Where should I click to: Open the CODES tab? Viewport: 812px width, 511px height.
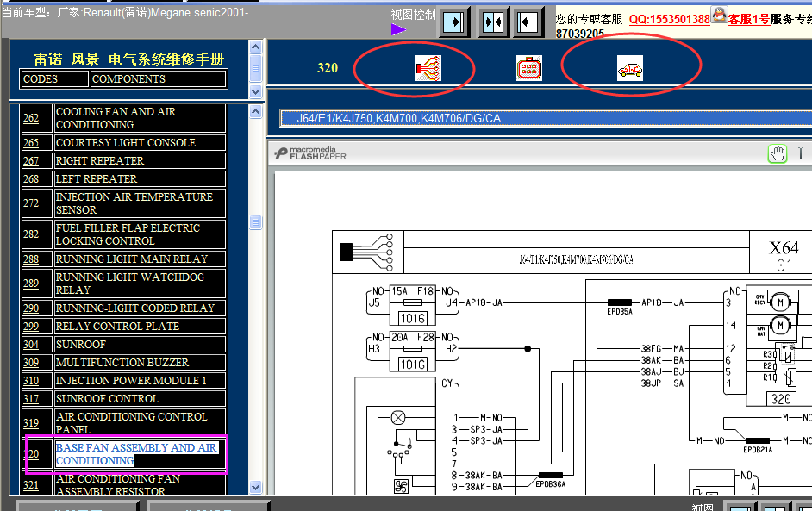point(53,79)
